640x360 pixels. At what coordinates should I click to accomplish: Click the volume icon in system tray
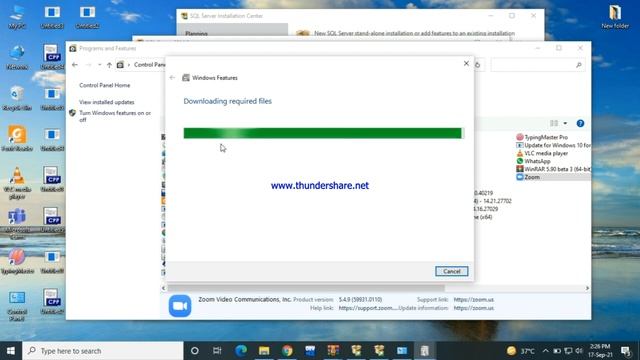pos(579,351)
